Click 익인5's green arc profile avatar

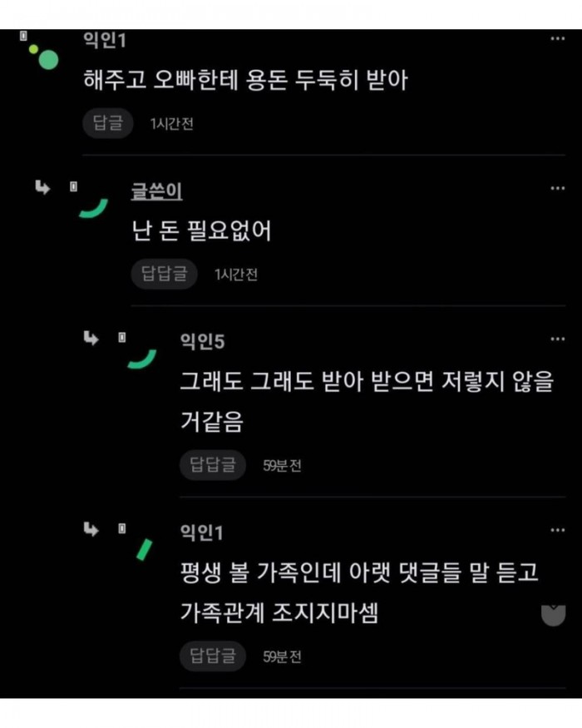tap(142, 359)
